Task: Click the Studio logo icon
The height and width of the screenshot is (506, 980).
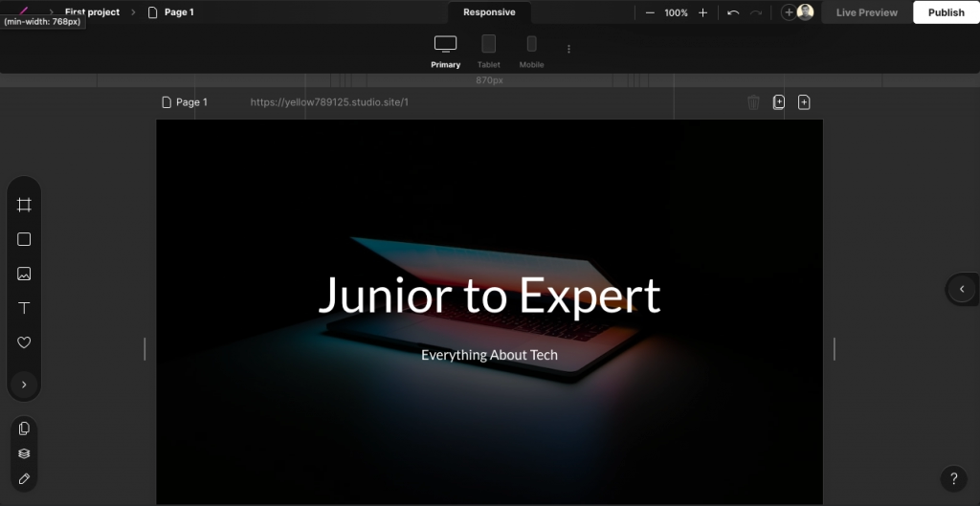Action: click(x=24, y=11)
